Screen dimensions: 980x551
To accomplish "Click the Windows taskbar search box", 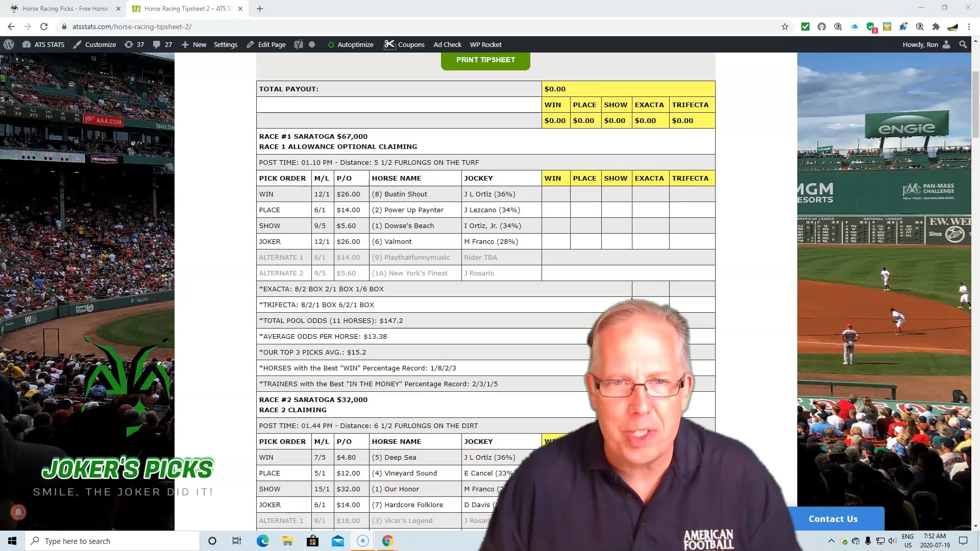I will pos(112,541).
